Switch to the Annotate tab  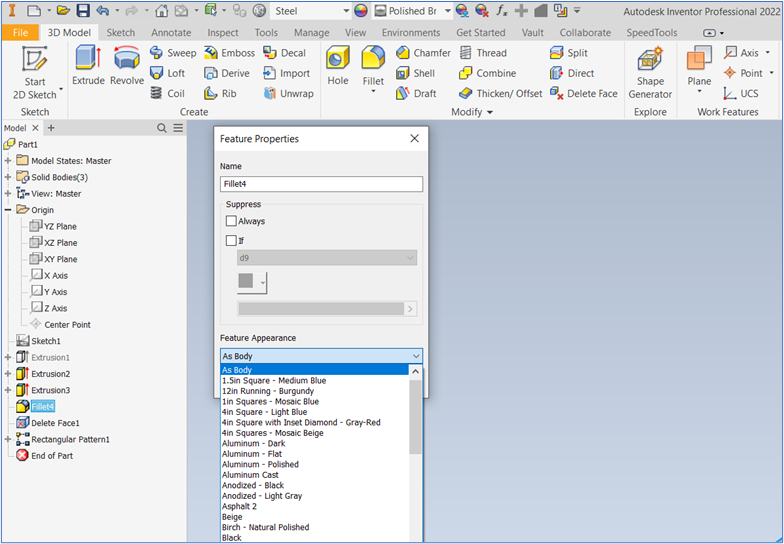(x=171, y=32)
